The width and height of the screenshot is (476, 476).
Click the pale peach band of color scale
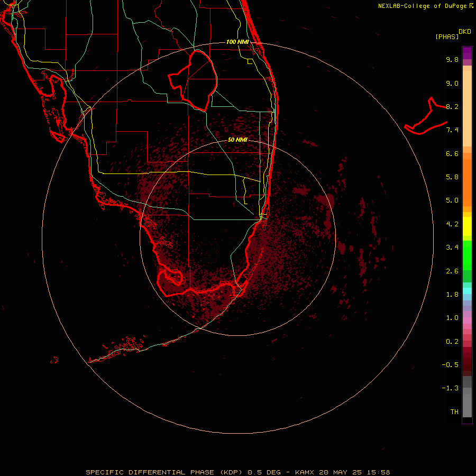(x=467, y=108)
